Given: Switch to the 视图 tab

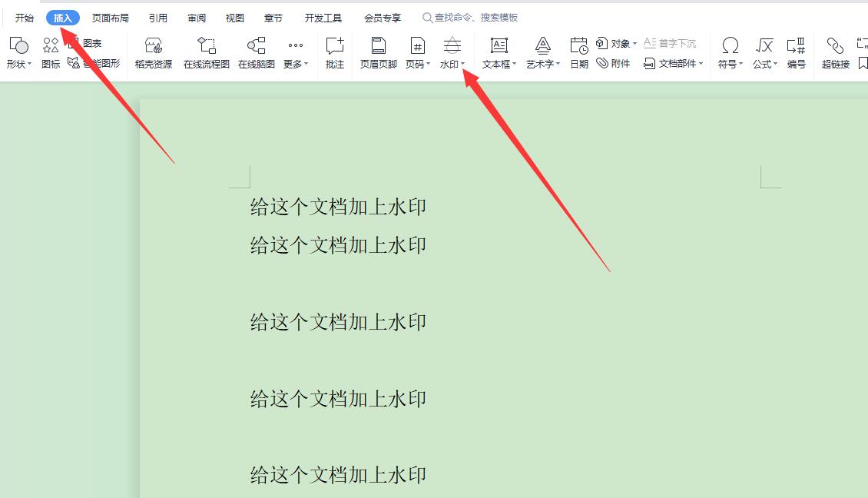Looking at the screenshot, I should tap(235, 18).
